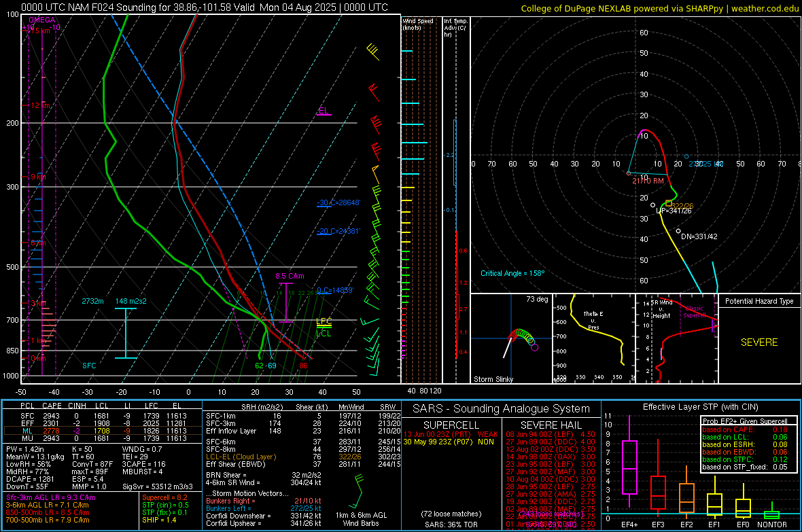Click the Classic Supercell label

tap(694, 312)
